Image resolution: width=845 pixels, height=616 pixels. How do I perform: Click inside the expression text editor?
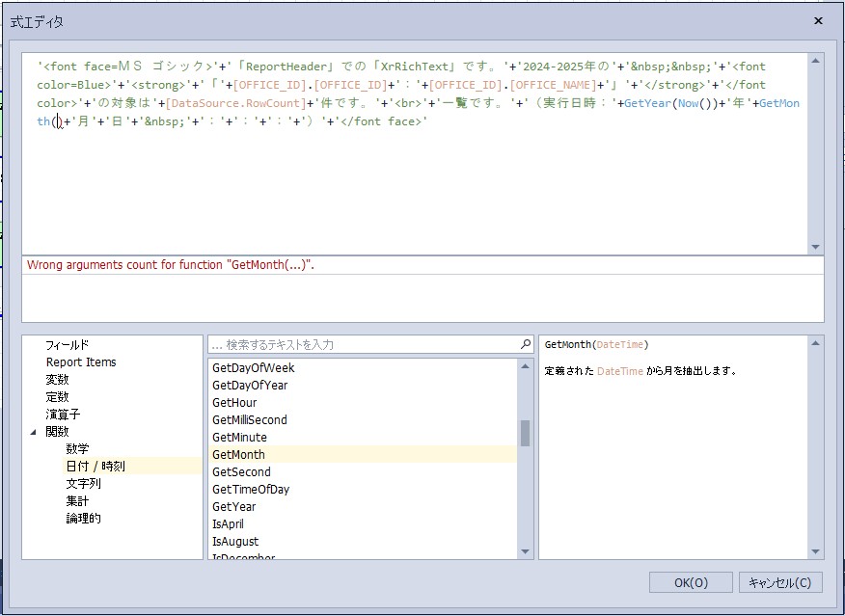(415, 183)
